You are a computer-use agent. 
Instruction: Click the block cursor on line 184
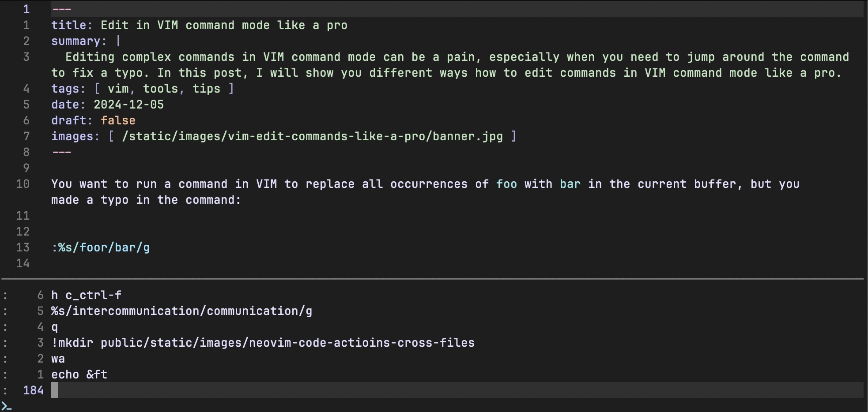coord(55,390)
